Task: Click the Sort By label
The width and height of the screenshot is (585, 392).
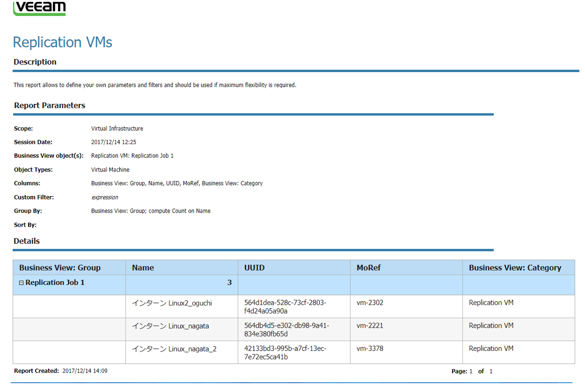Action: click(25, 225)
